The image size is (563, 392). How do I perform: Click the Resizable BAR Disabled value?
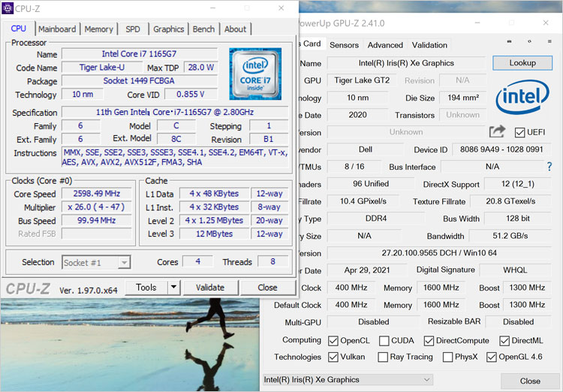pos(518,322)
